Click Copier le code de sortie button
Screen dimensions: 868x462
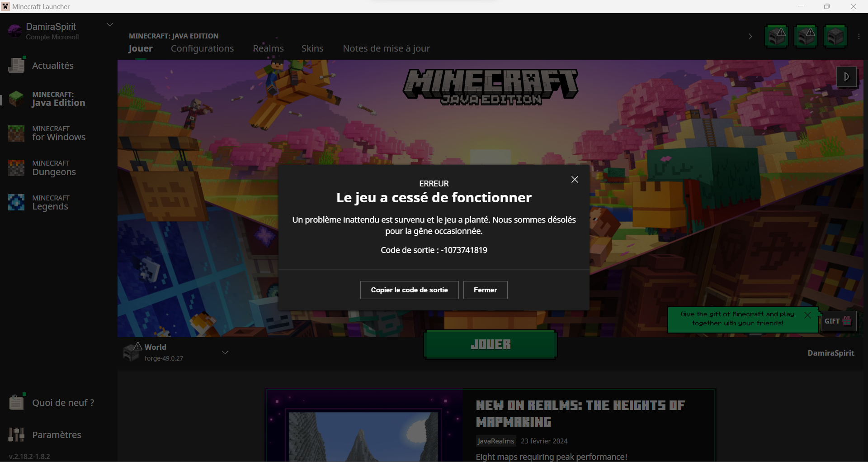click(x=410, y=290)
